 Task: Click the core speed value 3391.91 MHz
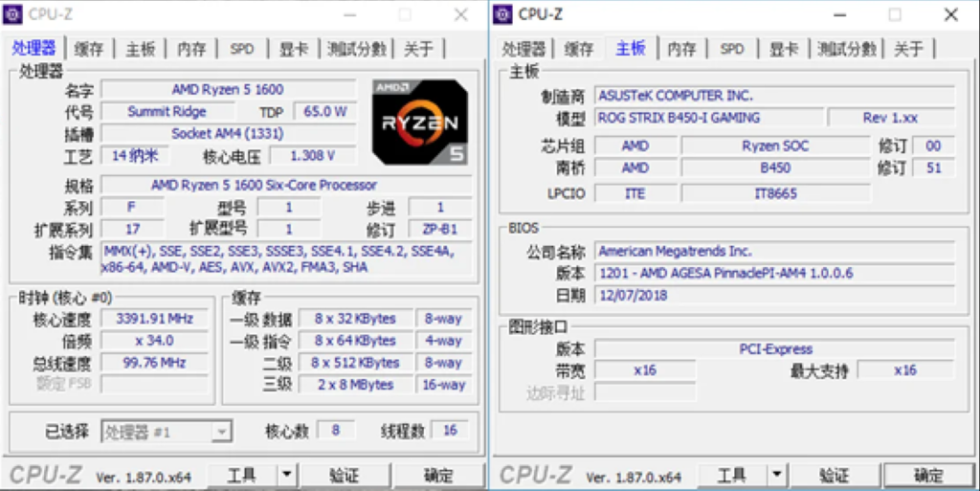(154, 319)
